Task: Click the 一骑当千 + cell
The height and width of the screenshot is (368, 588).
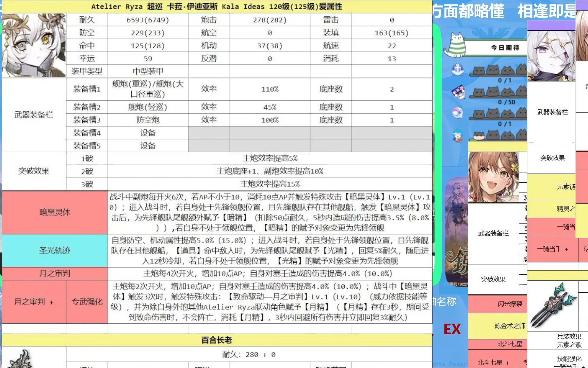Action: (x=553, y=249)
